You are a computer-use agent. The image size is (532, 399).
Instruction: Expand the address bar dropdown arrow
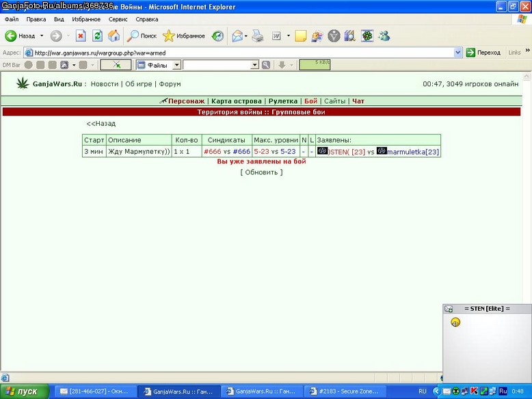pyautogui.click(x=457, y=53)
